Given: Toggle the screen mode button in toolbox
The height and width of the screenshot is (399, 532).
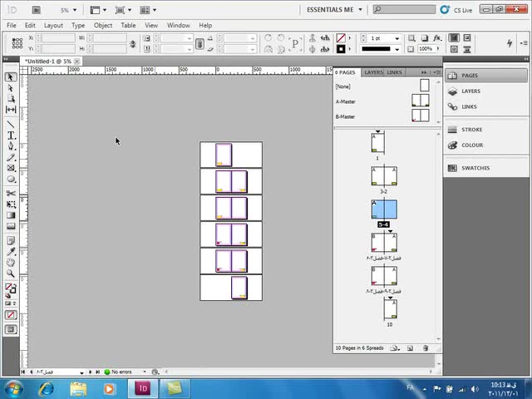Looking at the screenshot, I should 11,329.
